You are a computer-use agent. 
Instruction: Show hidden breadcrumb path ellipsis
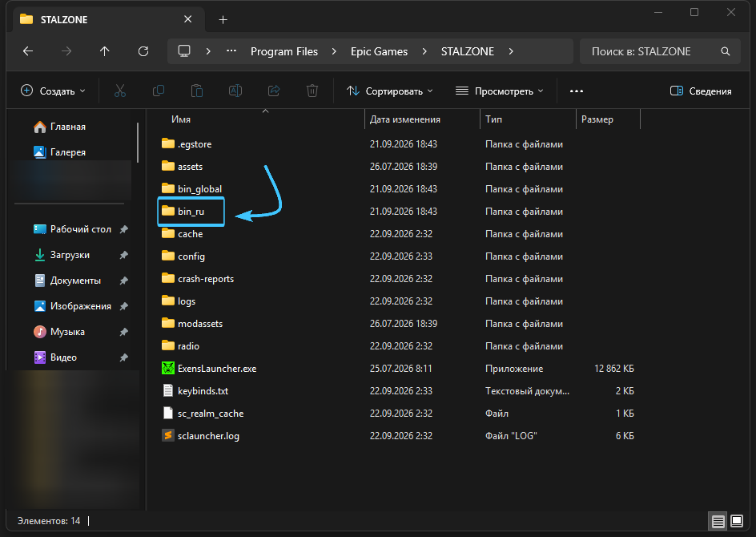pyautogui.click(x=231, y=51)
